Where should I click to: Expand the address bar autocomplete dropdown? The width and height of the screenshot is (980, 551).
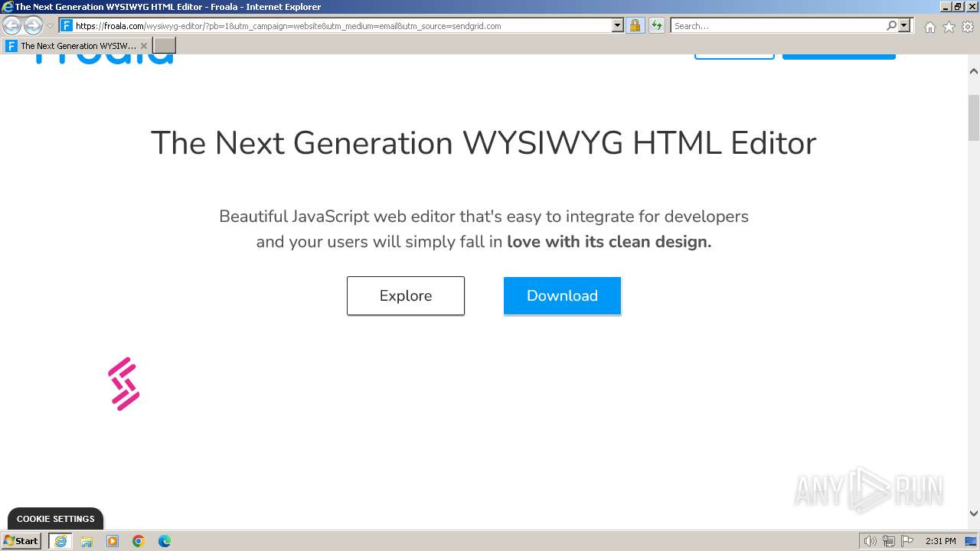618,25
